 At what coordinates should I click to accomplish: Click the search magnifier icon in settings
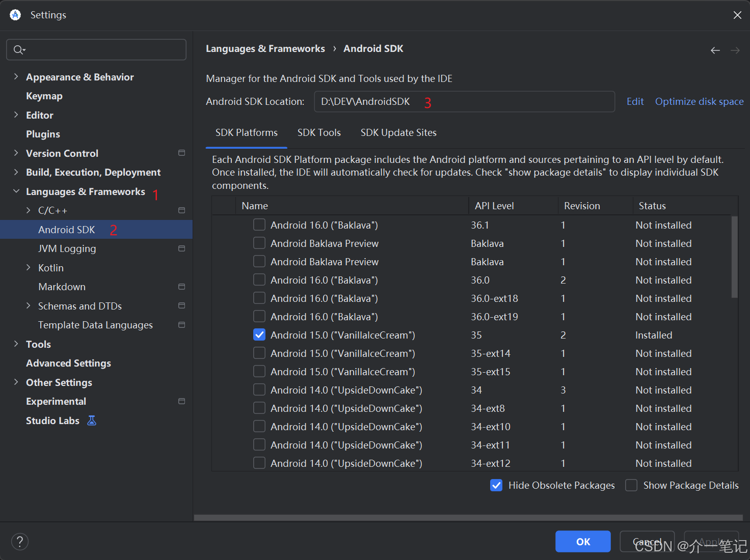19,50
